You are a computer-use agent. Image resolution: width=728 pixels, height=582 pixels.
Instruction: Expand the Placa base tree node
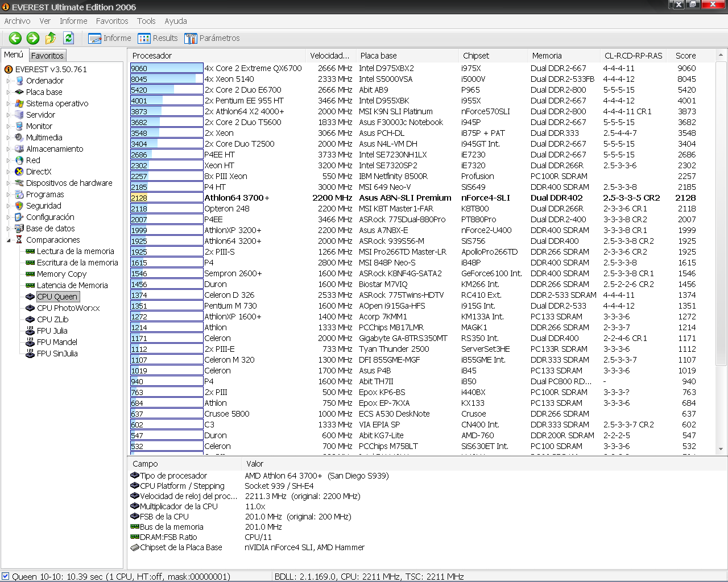pyautogui.click(x=9, y=92)
